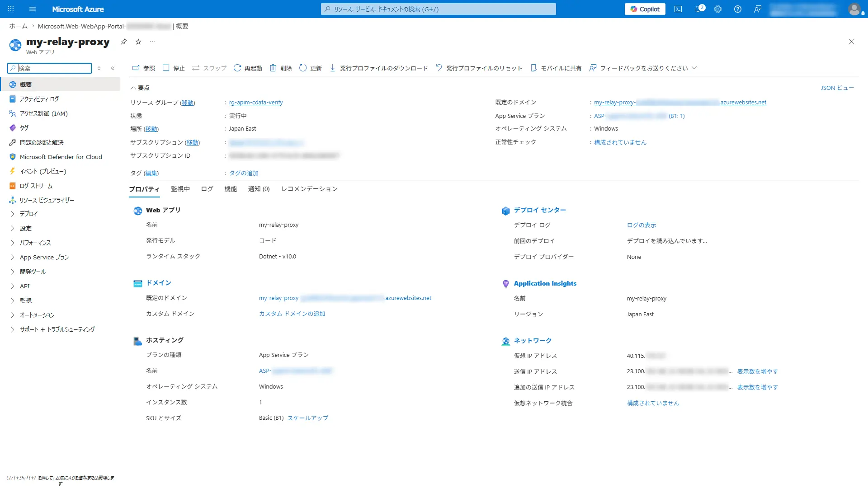Expand the 監視 sidebar group

[x=60, y=300]
